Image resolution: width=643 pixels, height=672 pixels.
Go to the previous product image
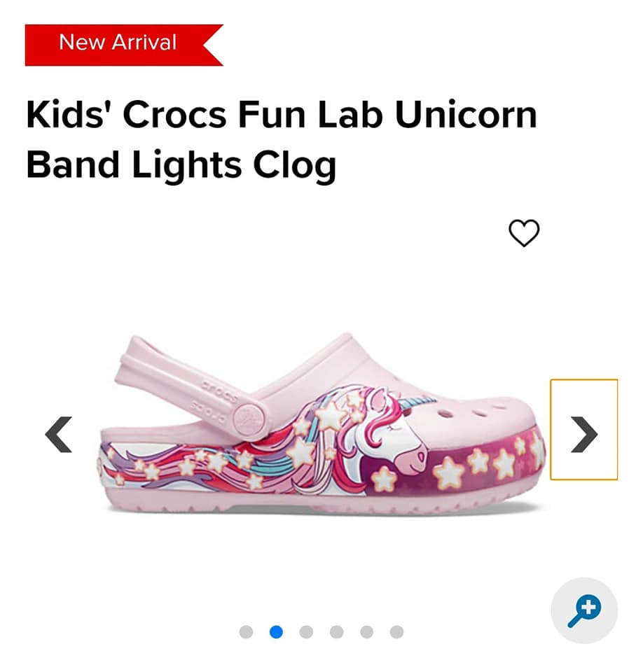tap(58, 434)
